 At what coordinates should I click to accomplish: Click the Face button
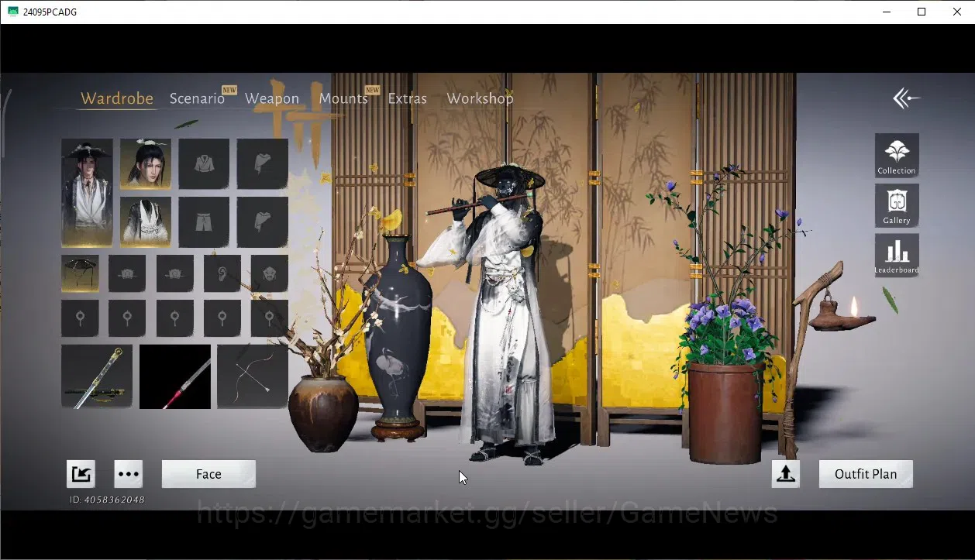click(x=208, y=474)
